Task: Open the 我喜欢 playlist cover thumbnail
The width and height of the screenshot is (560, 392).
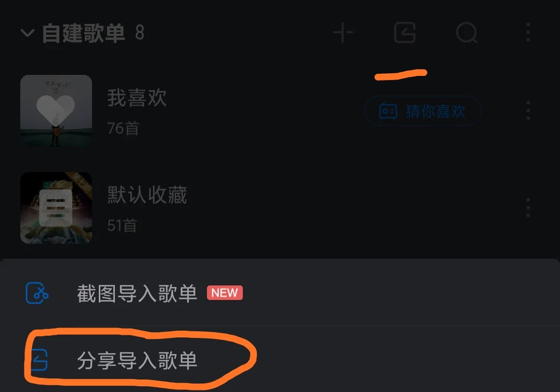Action: click(56, 111)
